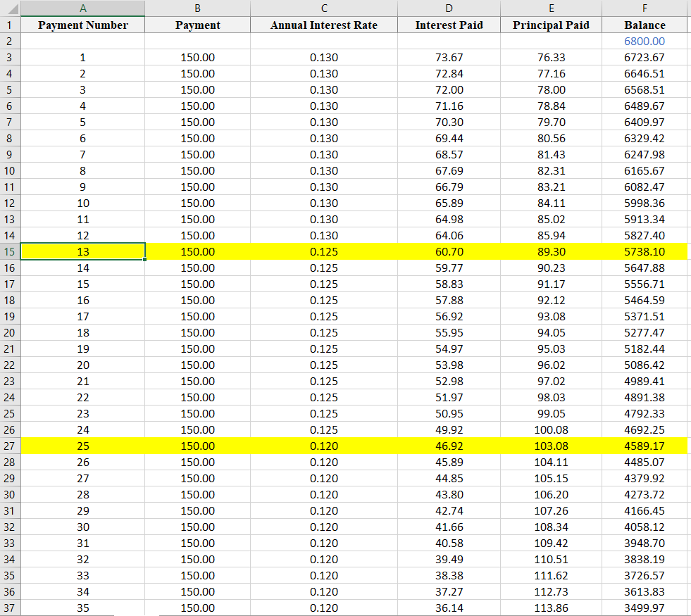Select the row 1 header number
The image size is (691, 616).
[10, 25]
